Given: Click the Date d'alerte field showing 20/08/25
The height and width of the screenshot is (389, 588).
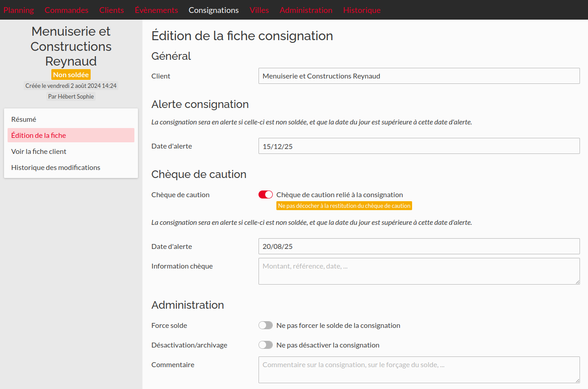Looking at the screenshot, I should [x=419, y=246].
